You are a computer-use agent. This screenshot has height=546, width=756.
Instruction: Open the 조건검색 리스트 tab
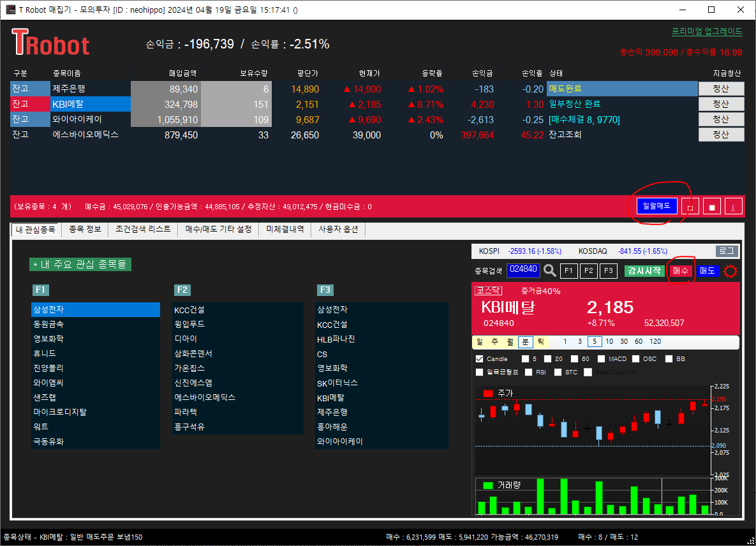(x=143, y=229)
